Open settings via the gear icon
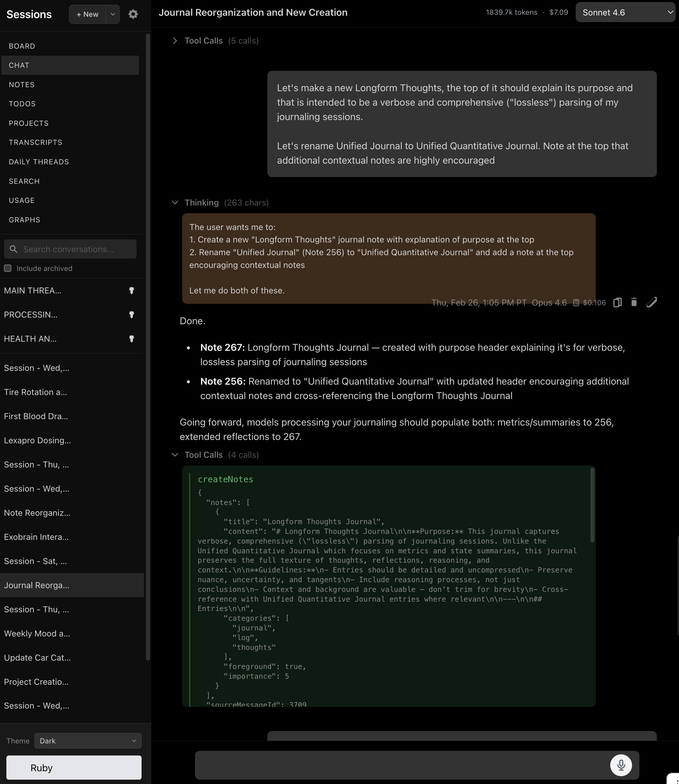 [133, 14]
